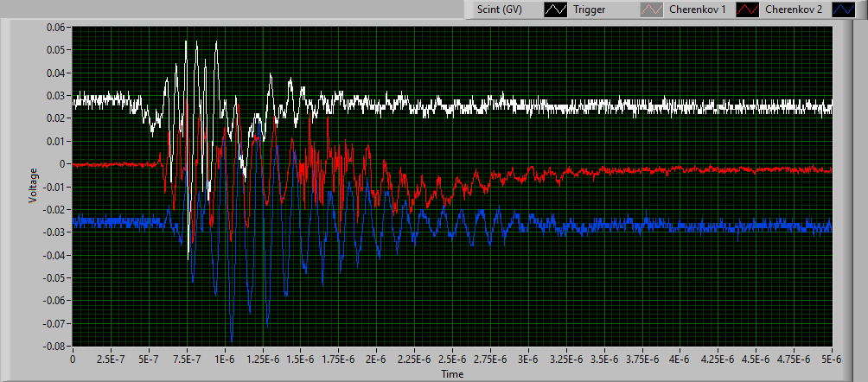Click the -0.08 minimum on Voltage axis
Image resolution: width=868 pixels, height=382 pixels.
click(54, 347)
